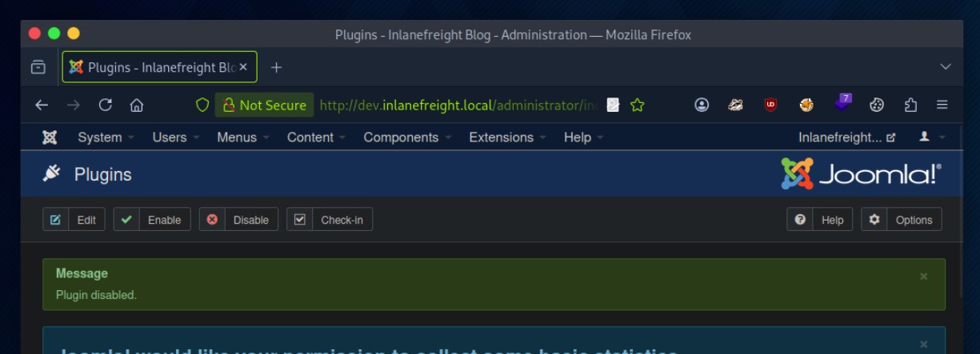Open the Extensions dropdown menu

[x=506, y=137]
